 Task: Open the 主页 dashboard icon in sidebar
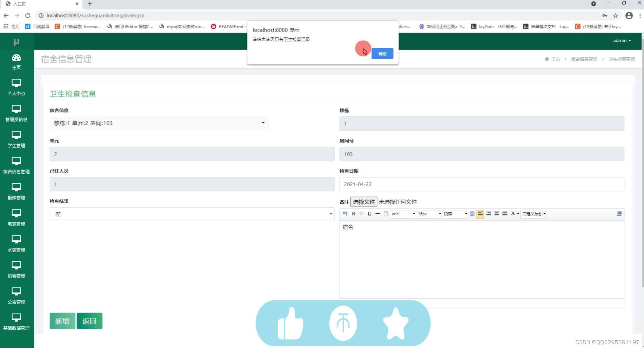16,62
